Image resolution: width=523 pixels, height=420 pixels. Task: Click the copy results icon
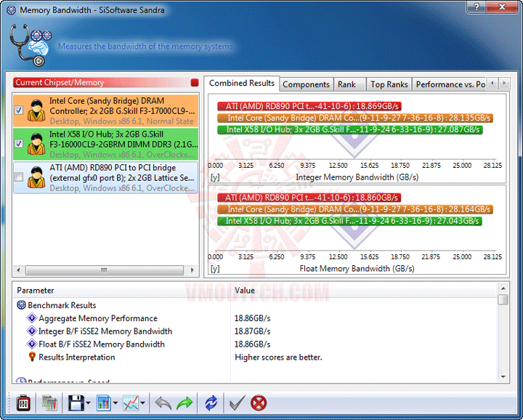pos(49,403)
